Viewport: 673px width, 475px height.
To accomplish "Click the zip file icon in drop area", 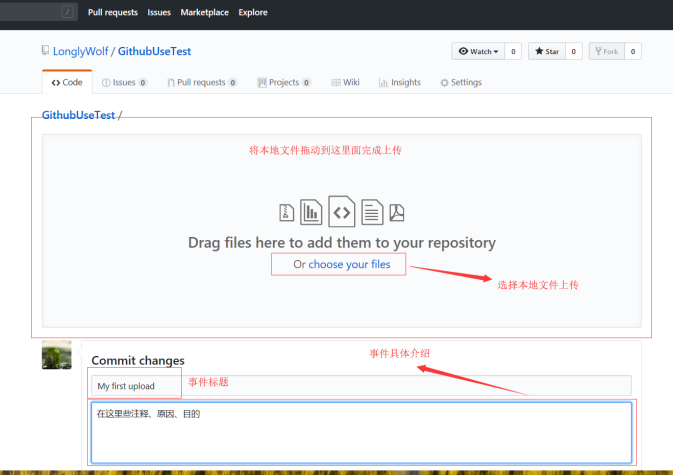I will point(286,212).
